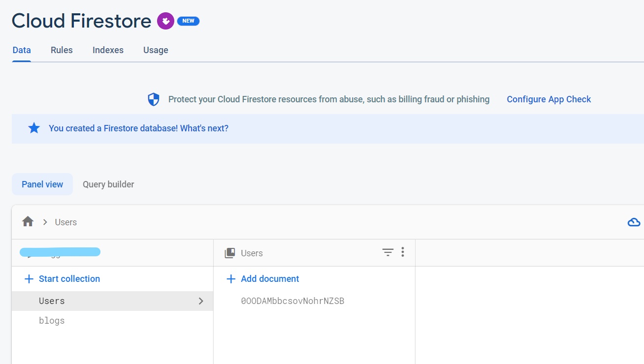Screen dimensions: 644x364
Task: Click Users in the breadcrumb path
Action: click(66, 222)
